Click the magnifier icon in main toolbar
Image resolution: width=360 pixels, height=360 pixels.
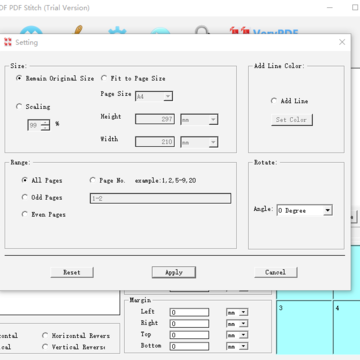click(x=202, y=30)
